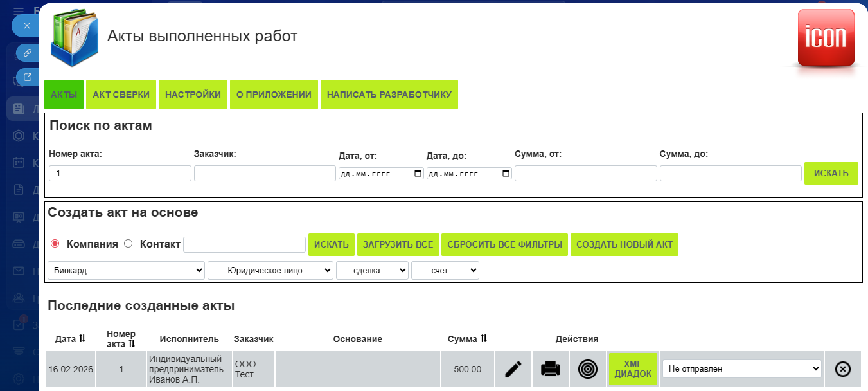The image size is (868, 391).
Task: Open the 'Не отправлен' status dropdown
Action: point(742,369)
